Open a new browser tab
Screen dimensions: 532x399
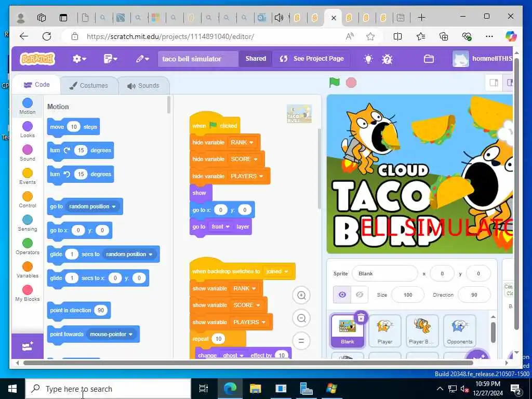[x=421, y=17]
